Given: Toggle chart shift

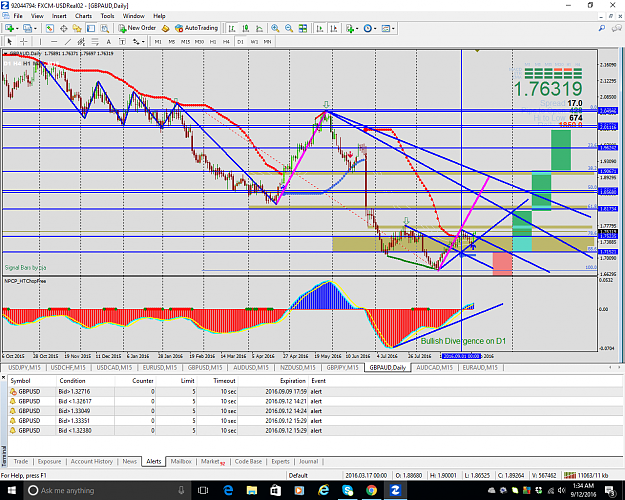Looking at the screenshot, I should 334,28.
